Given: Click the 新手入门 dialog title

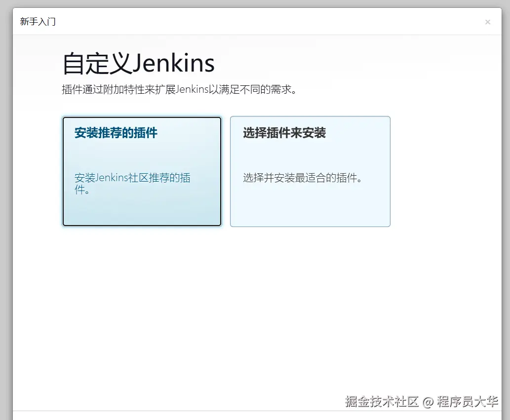Looking at the screenshot, I should click(x=38, y=21).
